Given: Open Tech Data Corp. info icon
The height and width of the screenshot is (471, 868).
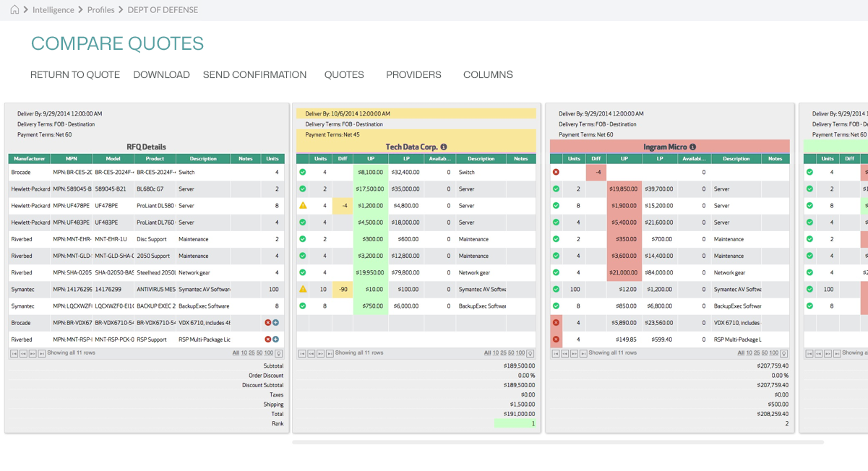Looking at the screenshot, I should tap(444, 147).
